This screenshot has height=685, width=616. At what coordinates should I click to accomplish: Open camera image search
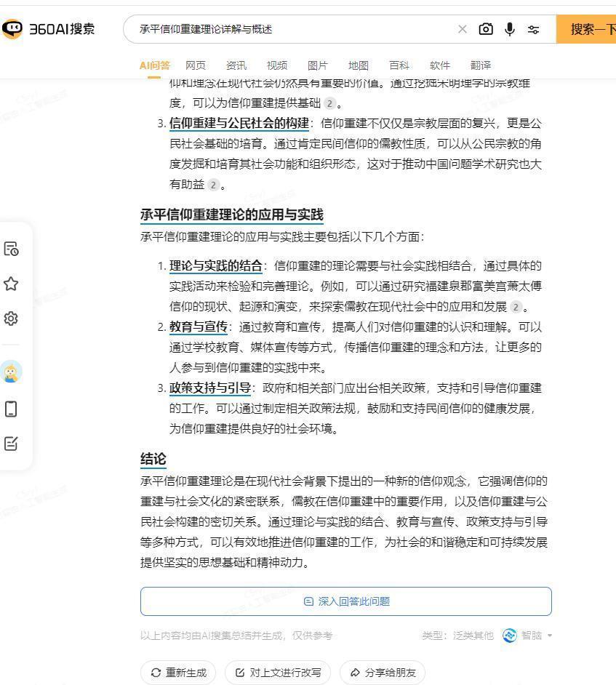click(x=486, y=29)
